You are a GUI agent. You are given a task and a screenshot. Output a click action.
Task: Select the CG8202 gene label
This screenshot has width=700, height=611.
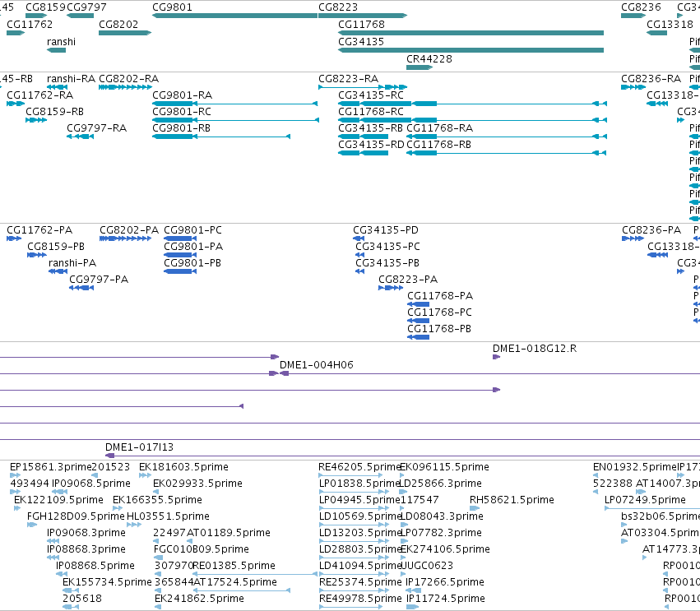(x=118, y=25)
